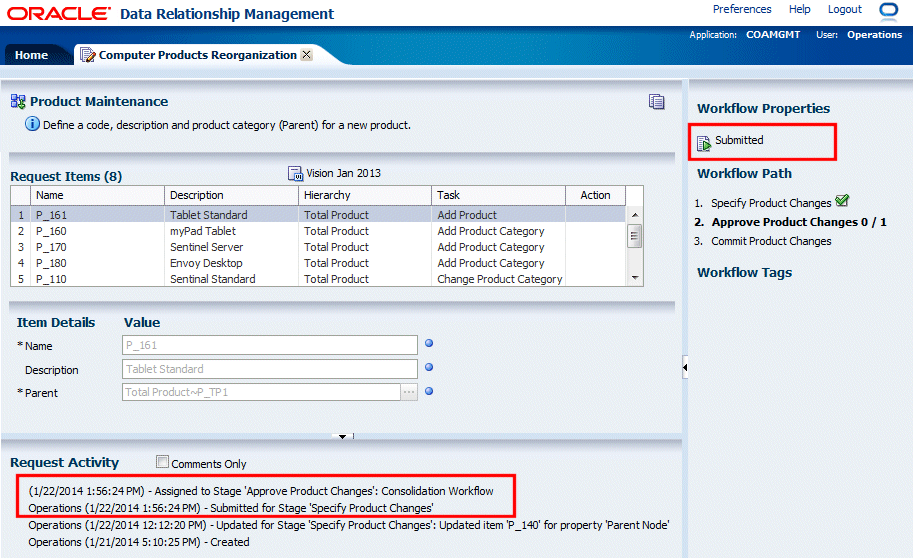Open the Parent node browse ellipsis button
Screen dimensions: 913x558
(409, 393)
